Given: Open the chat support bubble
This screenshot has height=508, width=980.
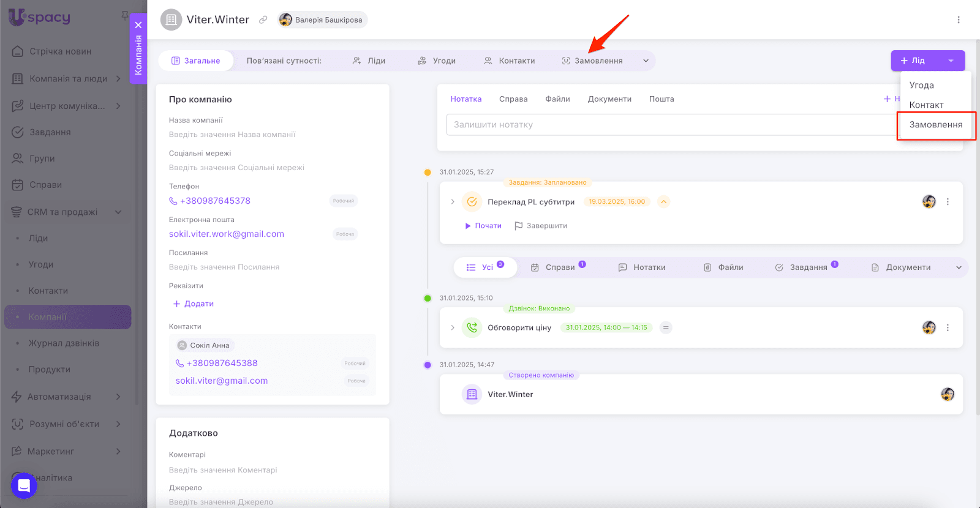Looking at the screenshot, I should pyautogui.click(x=24, y=486).
